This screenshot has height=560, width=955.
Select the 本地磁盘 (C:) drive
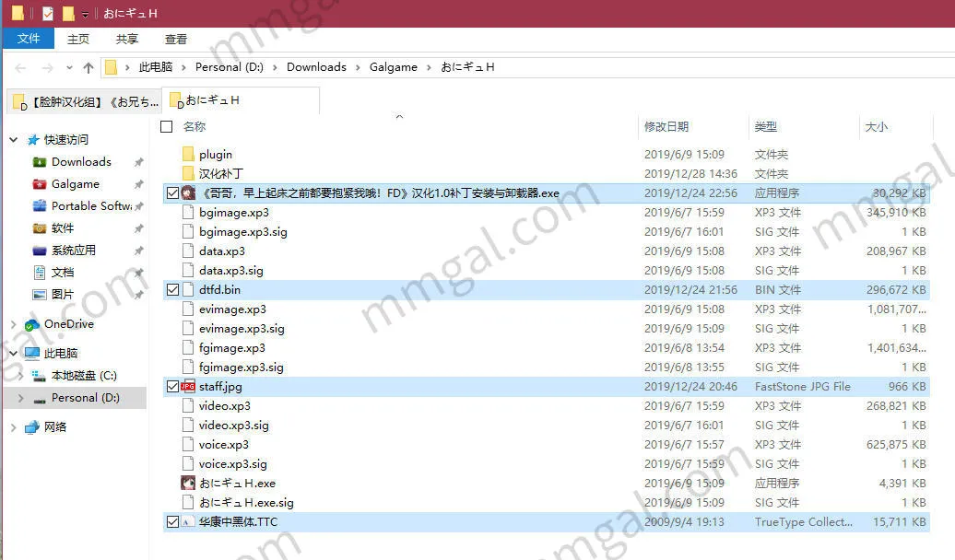pyautogui.click(x=84, y=376)
